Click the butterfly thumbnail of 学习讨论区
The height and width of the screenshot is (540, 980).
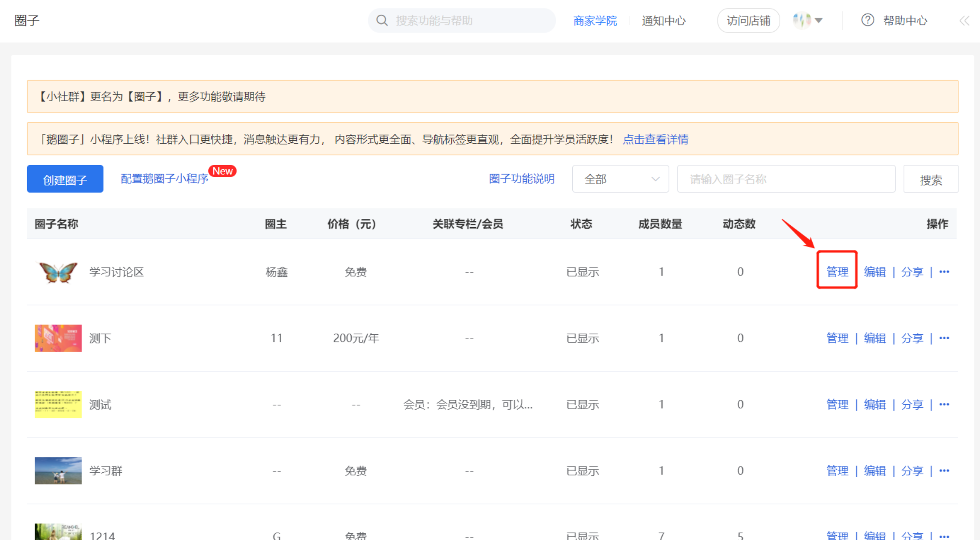tap(58, 272)
